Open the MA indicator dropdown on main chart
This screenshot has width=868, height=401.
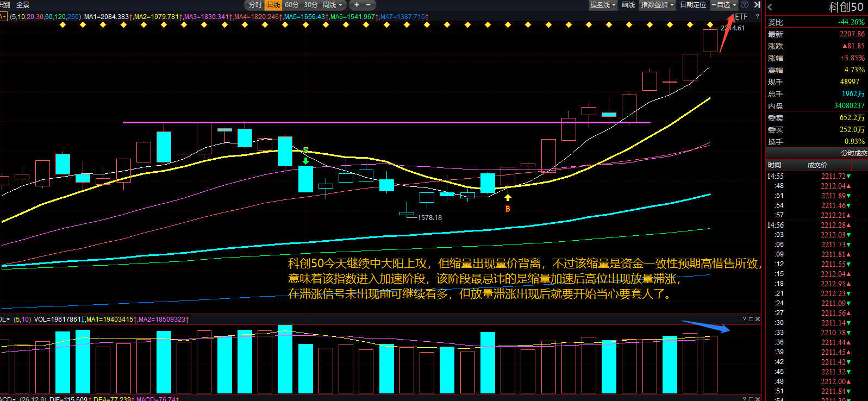3,17
